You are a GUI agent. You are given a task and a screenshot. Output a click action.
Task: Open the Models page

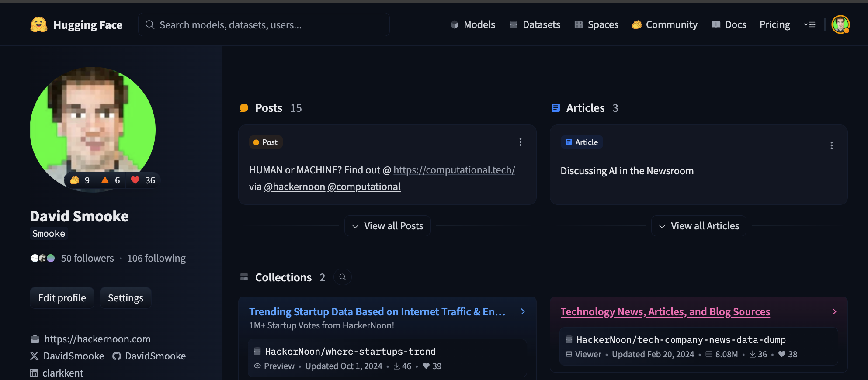pos(473,24)
